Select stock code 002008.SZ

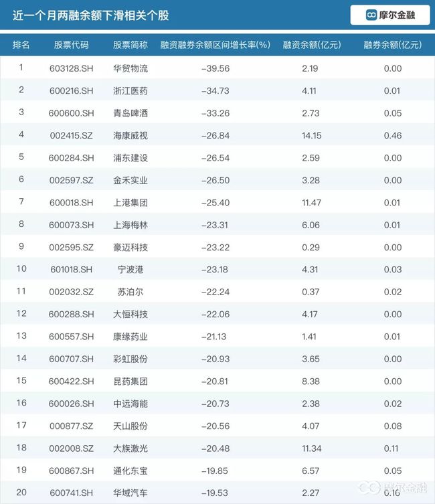click(72, 448)
